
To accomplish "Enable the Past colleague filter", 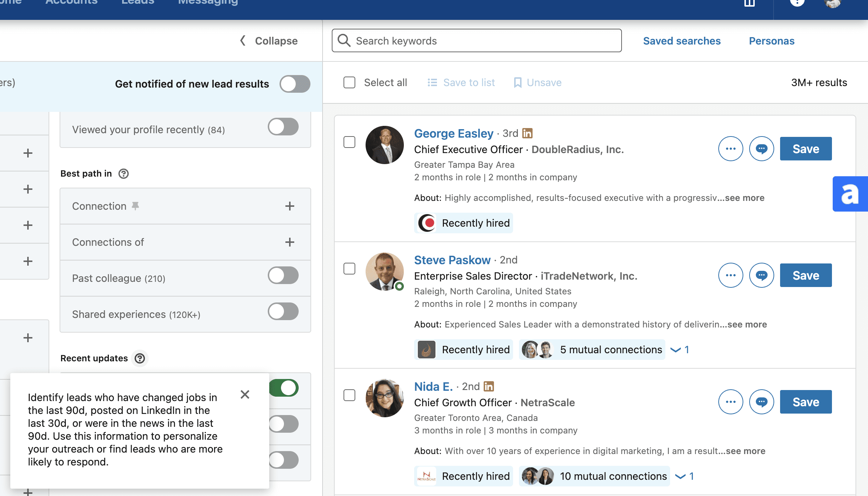I will point(283,275).
